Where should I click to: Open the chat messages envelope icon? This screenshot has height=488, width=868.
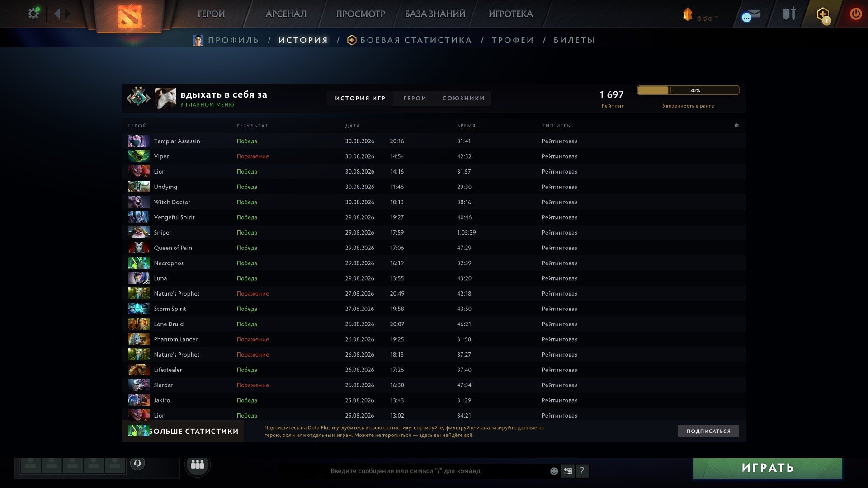[751, 15]
